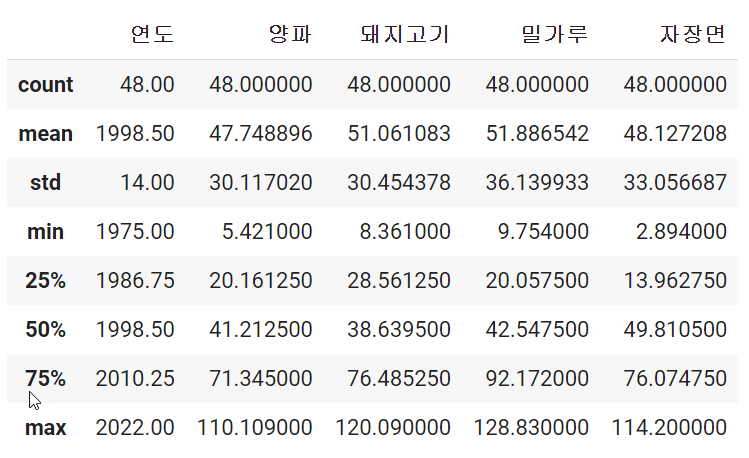
Task: Select the mean row label
Action: click(x=45, y=134)
